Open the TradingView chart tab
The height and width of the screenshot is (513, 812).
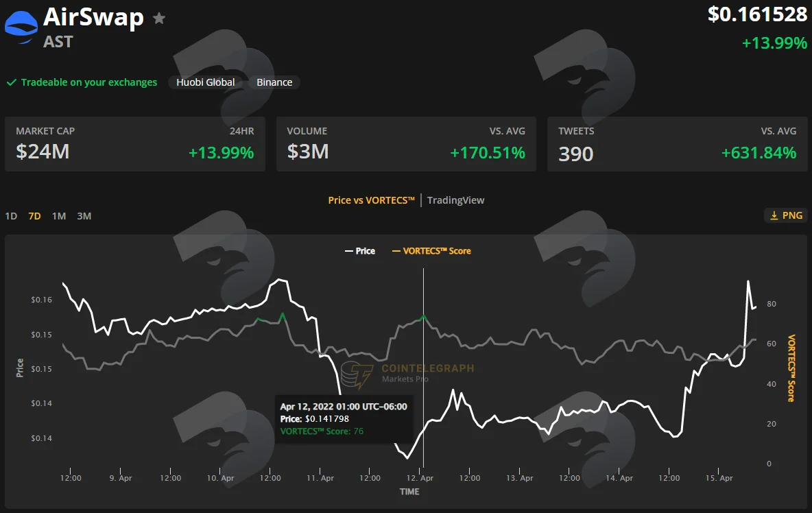pos(455,200)
